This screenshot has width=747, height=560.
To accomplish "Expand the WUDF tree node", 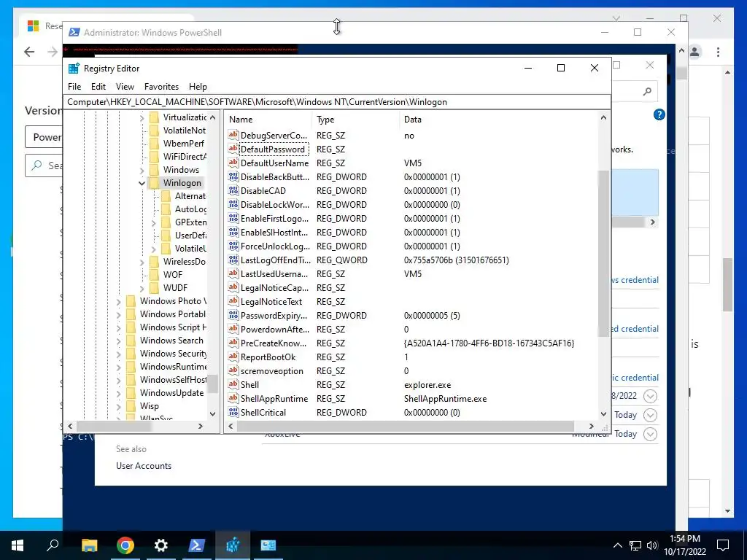I will tap(142, 288).
